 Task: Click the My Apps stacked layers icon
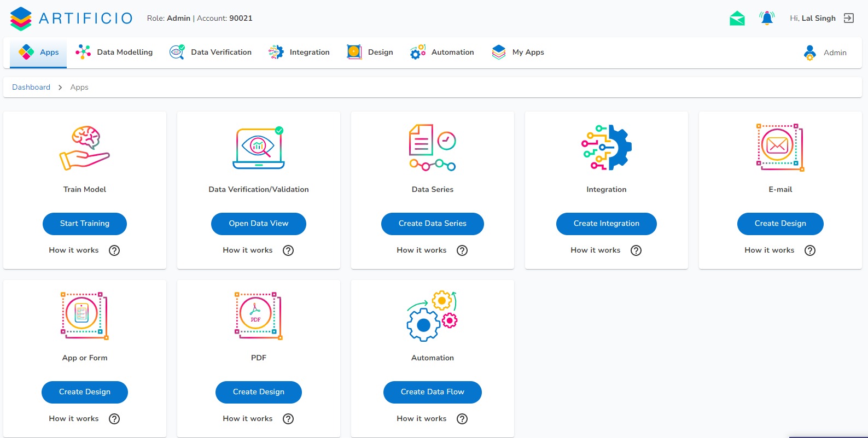click(499, 52)
